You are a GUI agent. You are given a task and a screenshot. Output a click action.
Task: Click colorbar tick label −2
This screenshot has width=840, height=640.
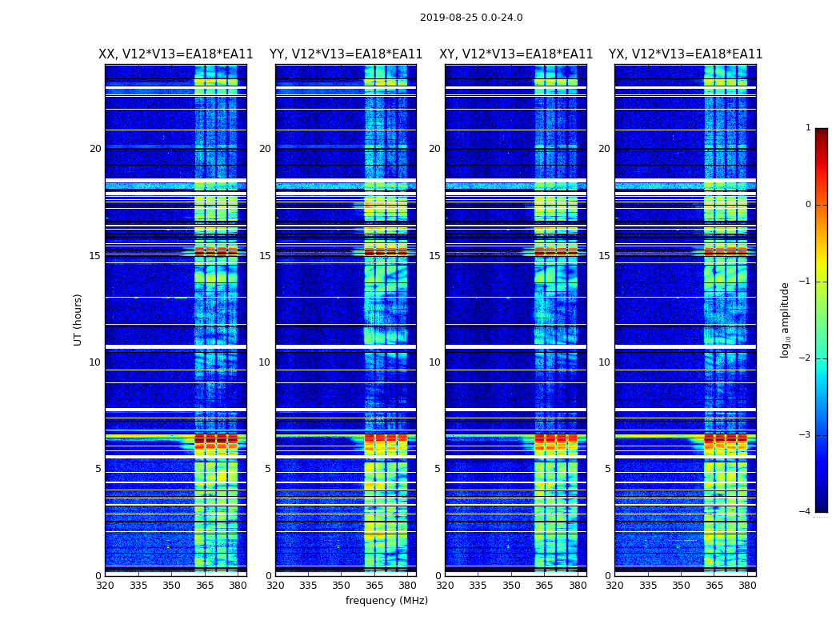(x=805, y=358)
